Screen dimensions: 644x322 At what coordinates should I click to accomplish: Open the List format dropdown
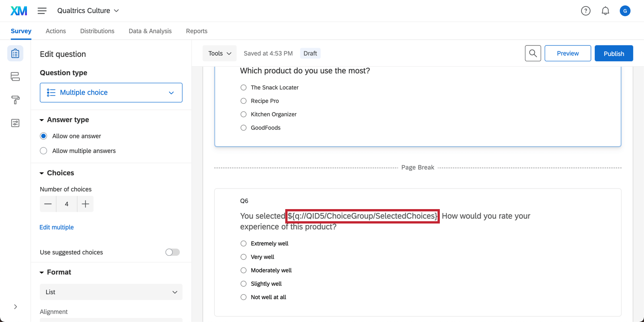click(x=111, y=292)
